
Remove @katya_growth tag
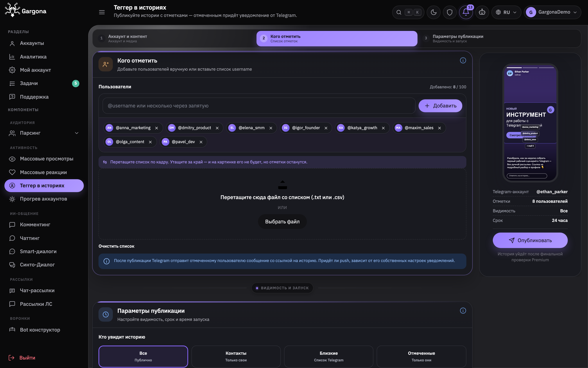(383, 128)
